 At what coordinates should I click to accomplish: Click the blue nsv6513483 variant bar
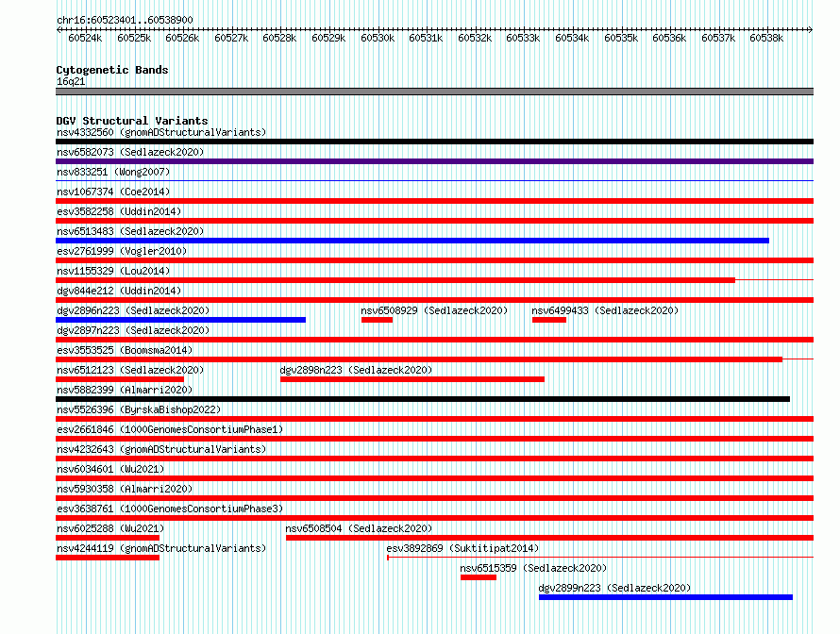412,241
